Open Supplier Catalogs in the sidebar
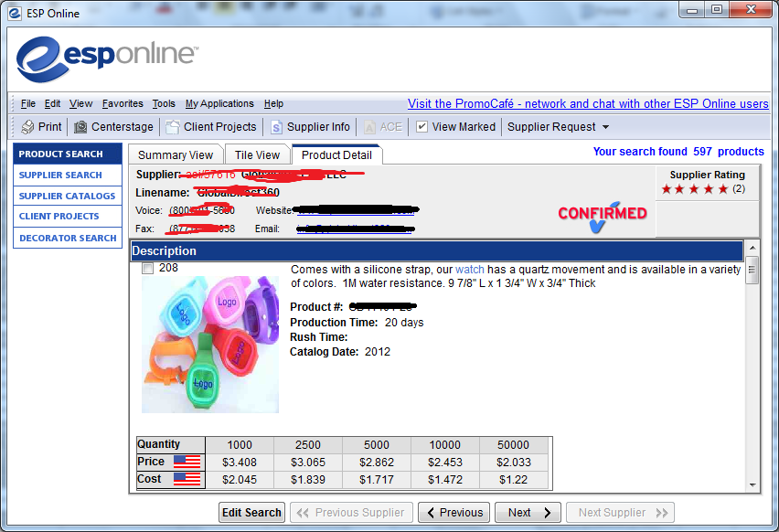Viewport: 779px width, 532px height. point(68,196)
